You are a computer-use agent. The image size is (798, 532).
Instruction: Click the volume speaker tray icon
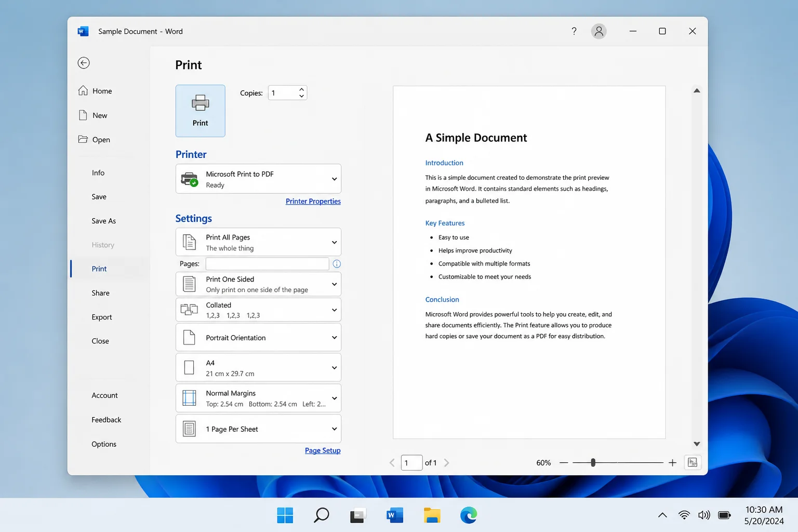(704, 515)
